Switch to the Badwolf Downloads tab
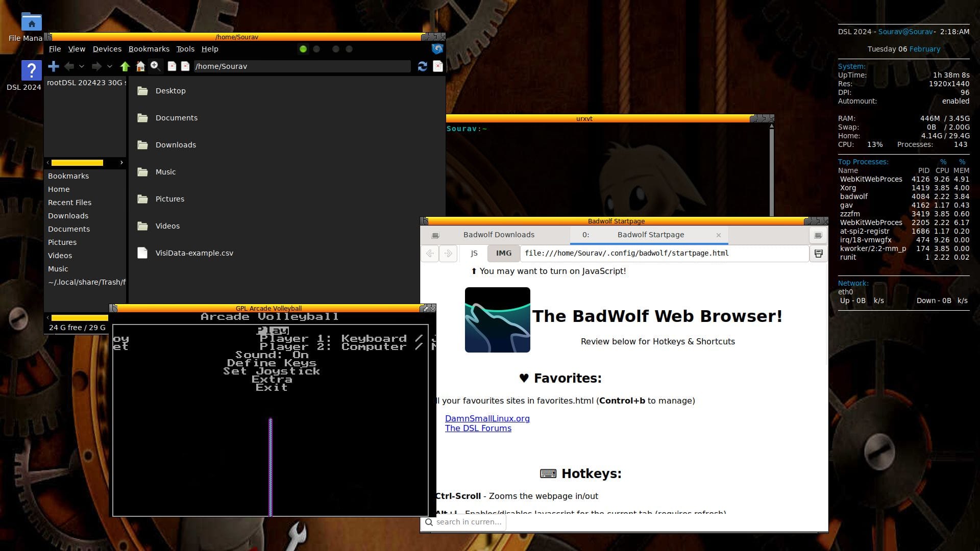The width and height of the screenshot is (980, 551). (499, 235)
